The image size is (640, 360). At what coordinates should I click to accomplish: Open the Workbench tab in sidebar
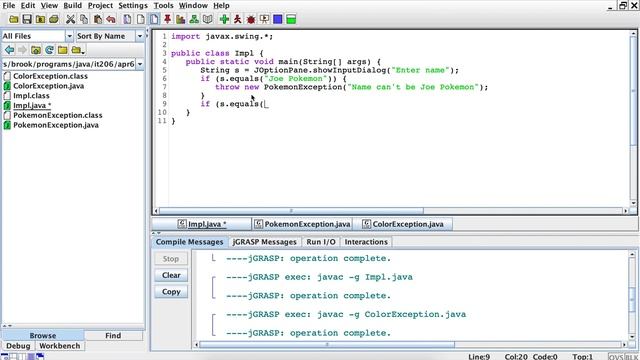(60, 346)
